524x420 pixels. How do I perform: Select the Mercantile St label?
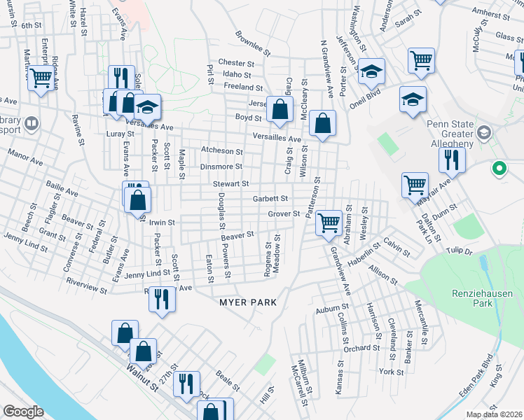click(x=421, y=322)
